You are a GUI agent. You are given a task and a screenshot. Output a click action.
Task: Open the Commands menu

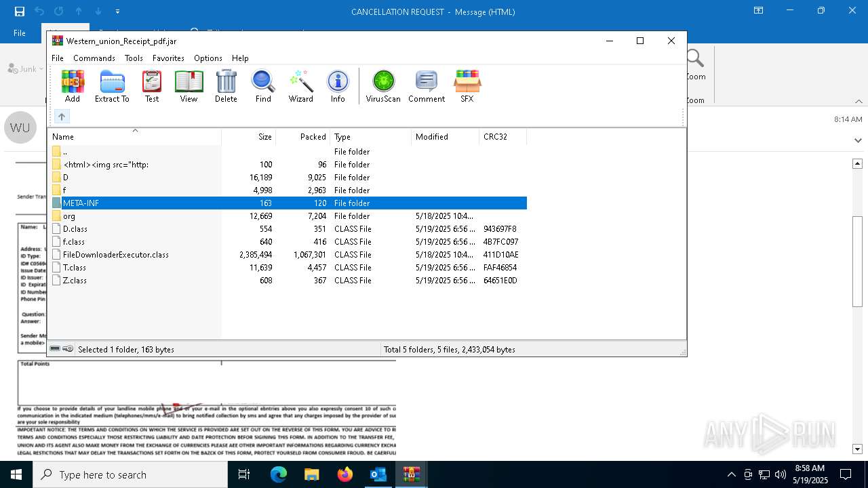click(x=94, y=58)
